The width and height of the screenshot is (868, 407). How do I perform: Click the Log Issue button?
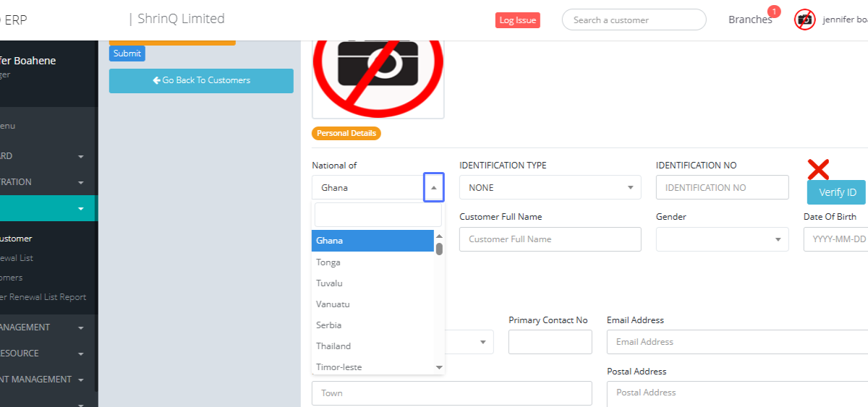pos(517,20)
